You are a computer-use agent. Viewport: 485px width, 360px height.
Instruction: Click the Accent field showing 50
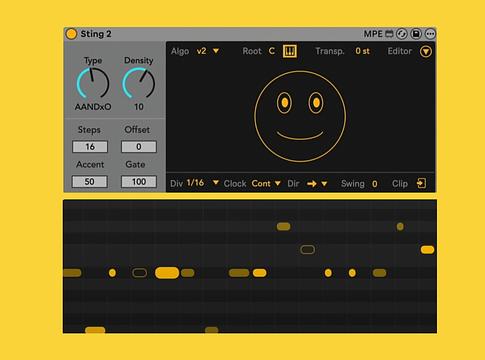click(x=90, y=182)
